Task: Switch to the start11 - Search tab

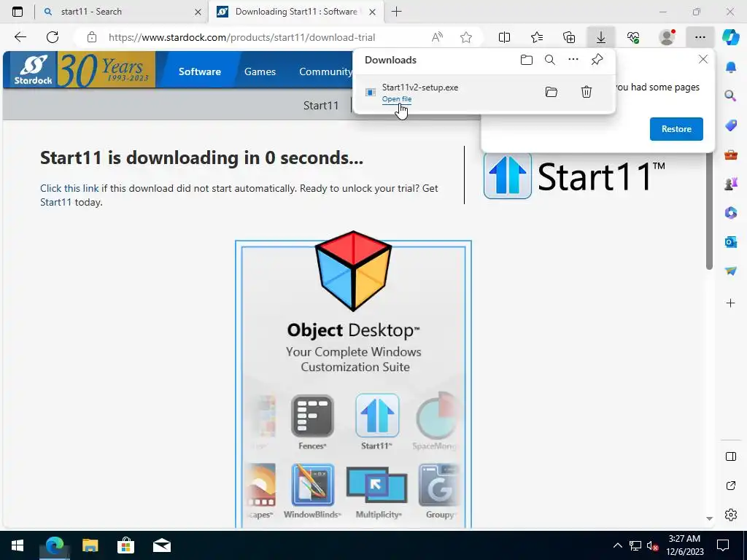Action: click(x=122, y=12)
